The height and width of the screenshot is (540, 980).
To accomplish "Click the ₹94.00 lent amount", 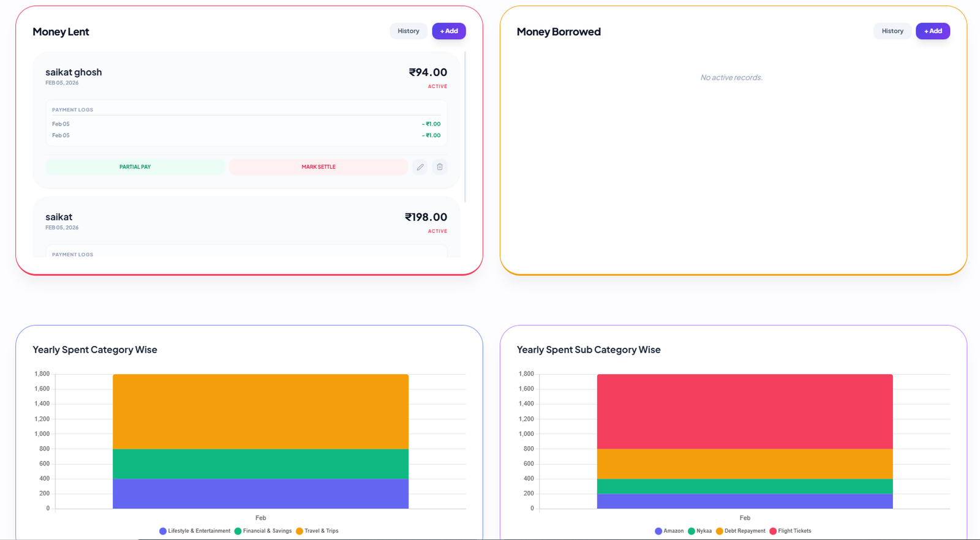I will pyautogui.click(x=428, y=72).
